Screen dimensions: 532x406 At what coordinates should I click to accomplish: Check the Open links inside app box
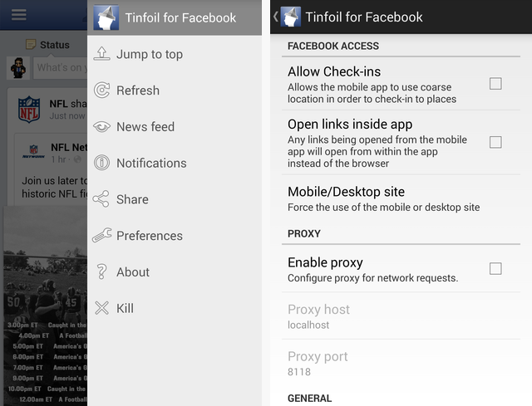(x=495, y=142)
